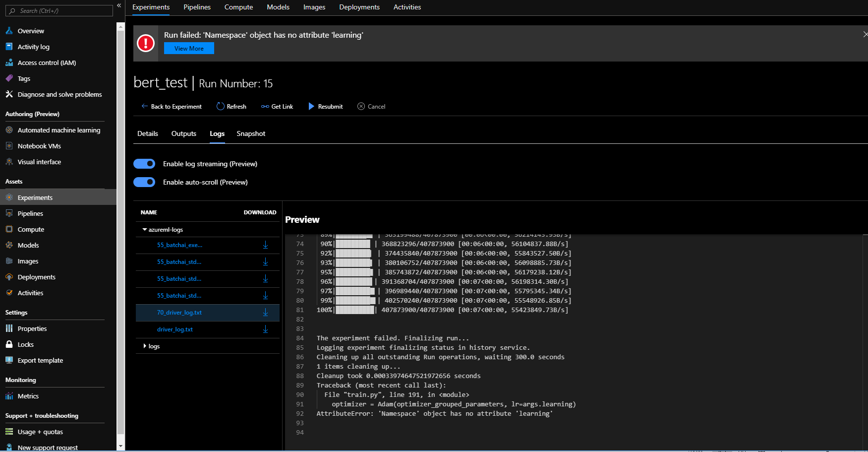Click the Properties icon
Image resolution: width=868 pixels, height=452 pixels.
coord(9,328)
